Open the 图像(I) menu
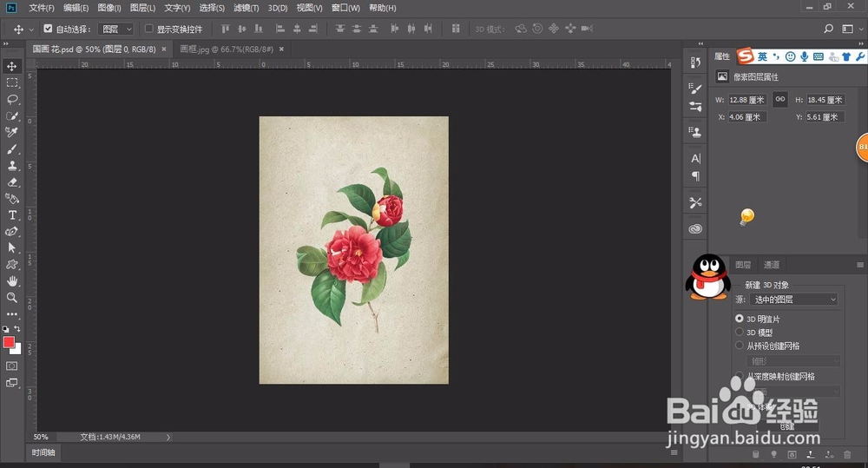This screenshot has width=868, height=468. (109, 8)
